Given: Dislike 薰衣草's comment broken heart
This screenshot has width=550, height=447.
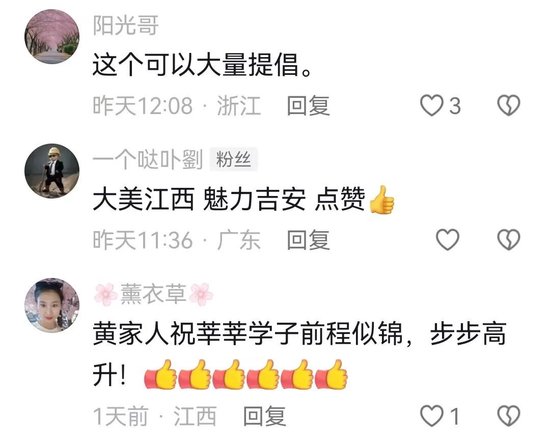Looking at the screenshot, I should [x=509, y=416].
